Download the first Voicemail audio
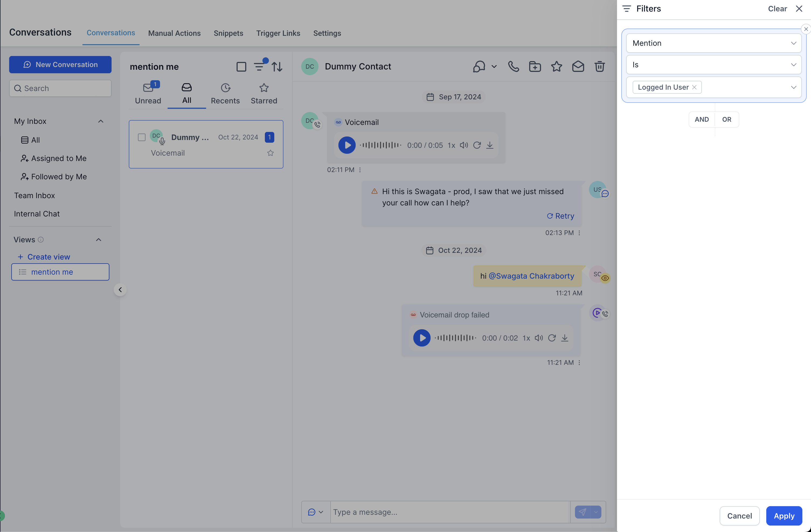 point(490,145)
